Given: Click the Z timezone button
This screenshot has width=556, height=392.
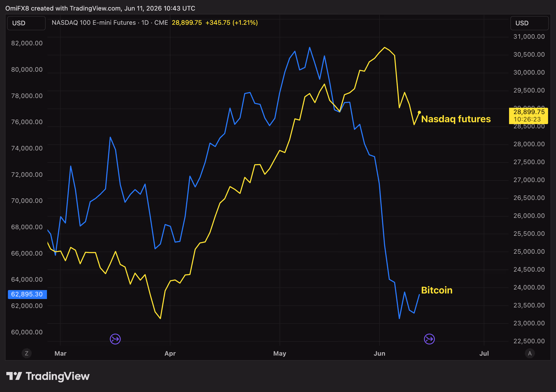Looking at the screenshot, I should (x=27, y=353).
